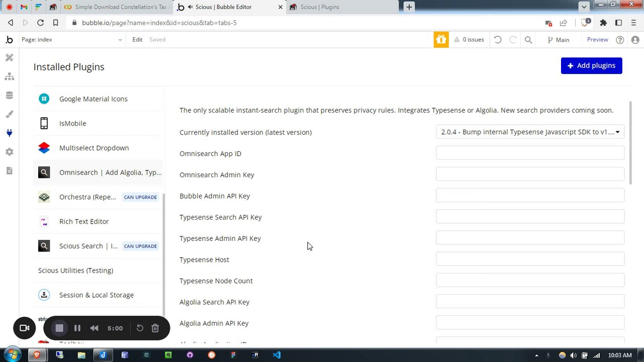Select the Rich Text Editor plugin
This screenshot has width=644, height=362.
99,222
